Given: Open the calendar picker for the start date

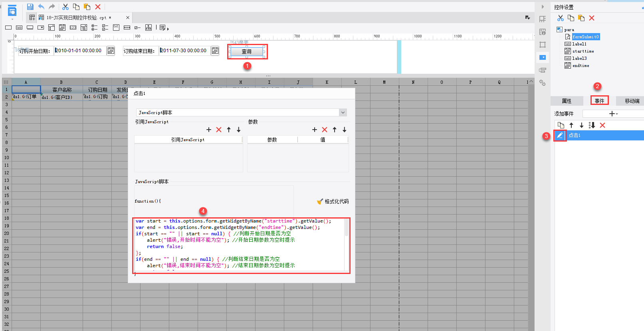Looking at the screenshot, I should [111, 51].
